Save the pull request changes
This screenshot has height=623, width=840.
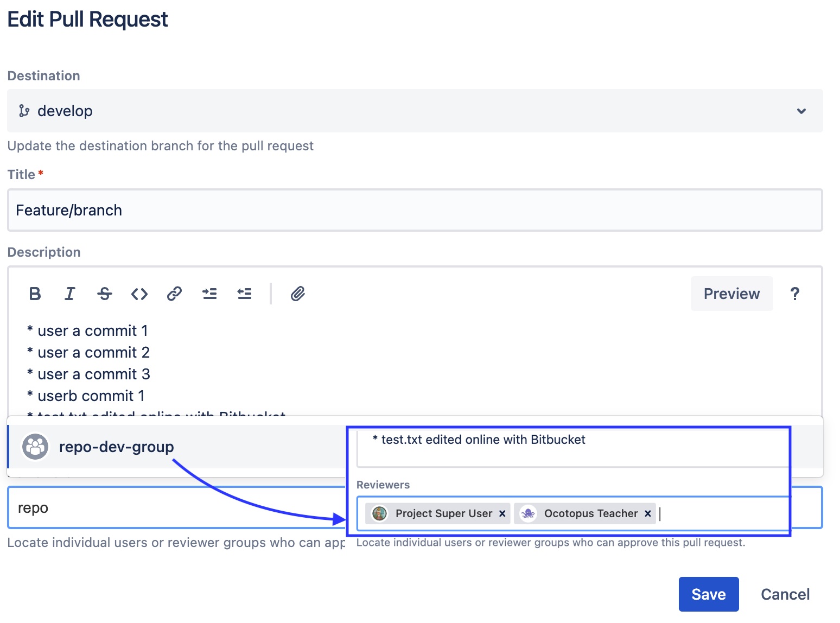click(708, 594)
